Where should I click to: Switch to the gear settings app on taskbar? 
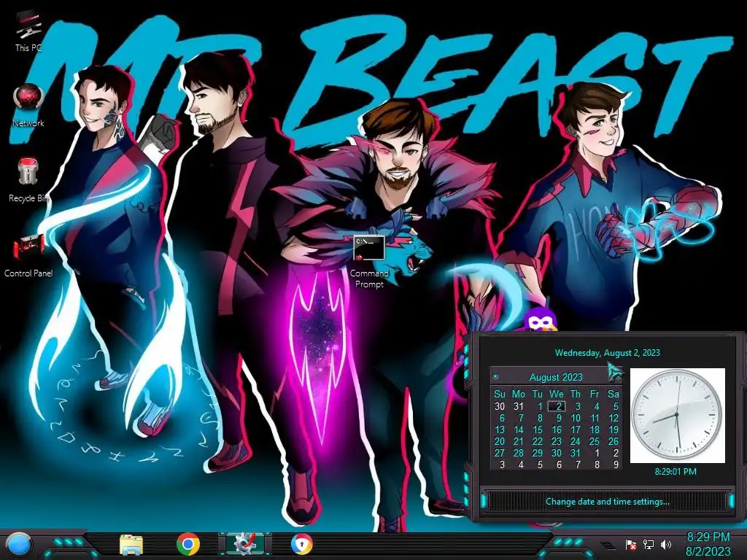tap(245, 544)
